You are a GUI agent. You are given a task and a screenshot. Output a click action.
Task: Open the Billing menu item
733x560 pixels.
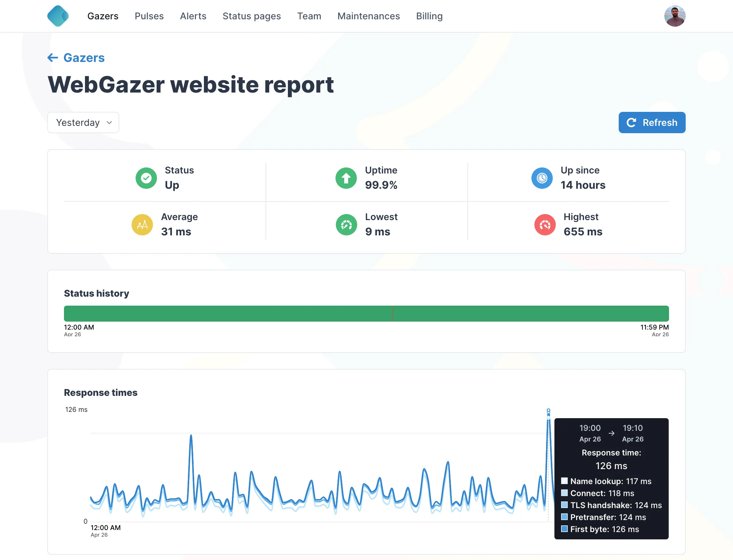(429, 16)
